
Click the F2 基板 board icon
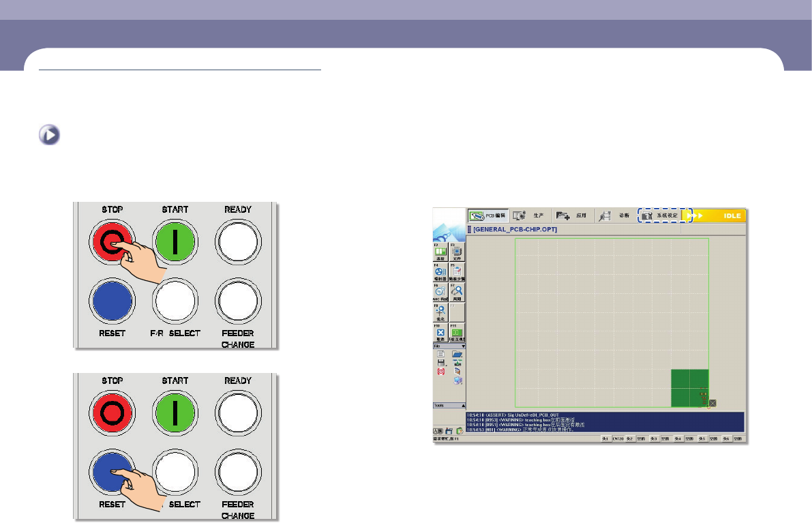point(440,252)
